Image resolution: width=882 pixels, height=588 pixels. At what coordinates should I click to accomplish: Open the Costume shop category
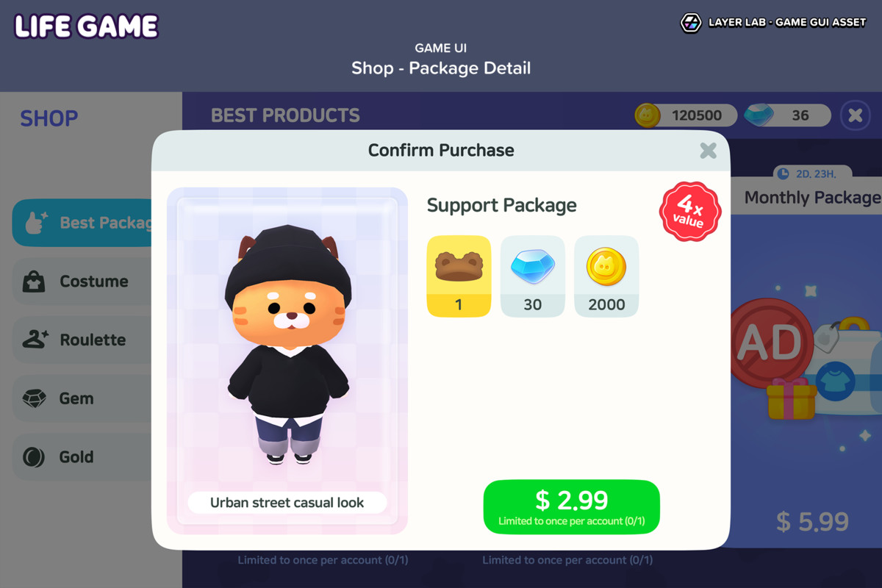click(x=82, y=282)
